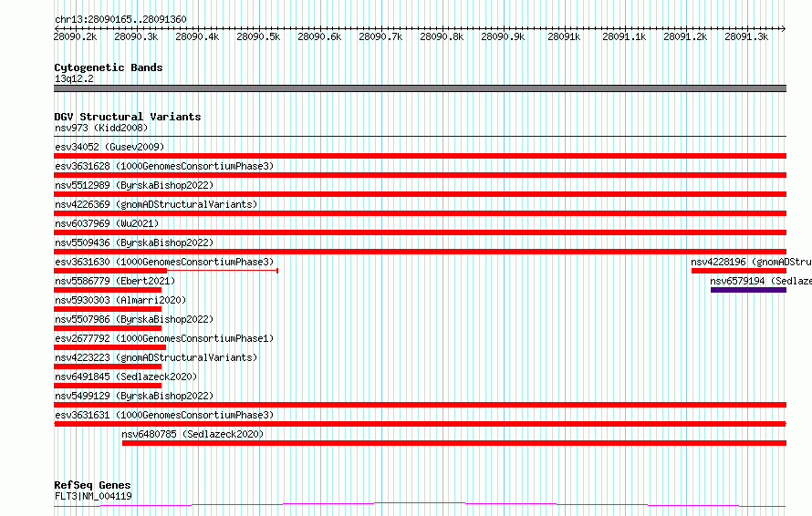Click the RefSeq Genes track heading
Screen dimensions: 812x516
click(x=92, y=485)
